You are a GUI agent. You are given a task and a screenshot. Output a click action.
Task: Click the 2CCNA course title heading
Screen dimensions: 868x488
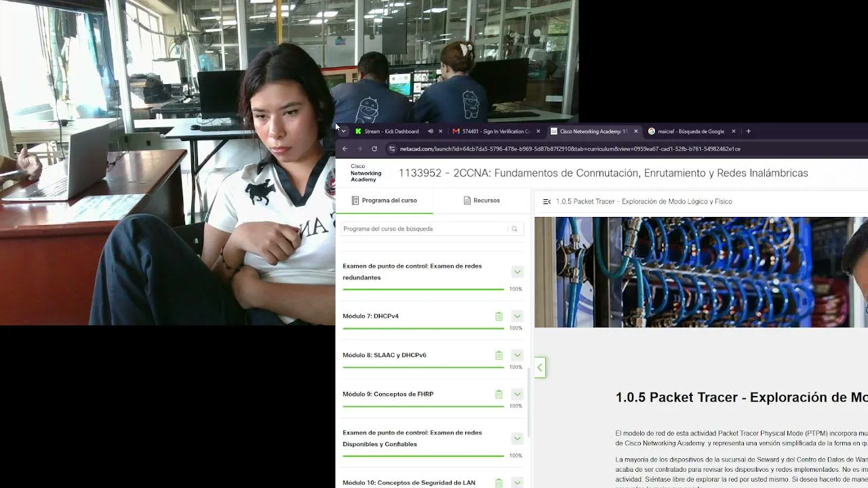tap(603, 173)
